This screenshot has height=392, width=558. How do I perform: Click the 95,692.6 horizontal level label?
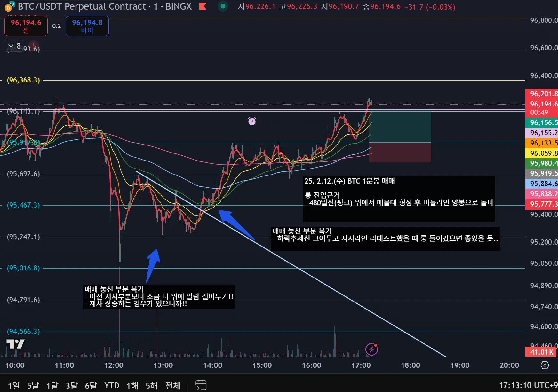(23, 174)
